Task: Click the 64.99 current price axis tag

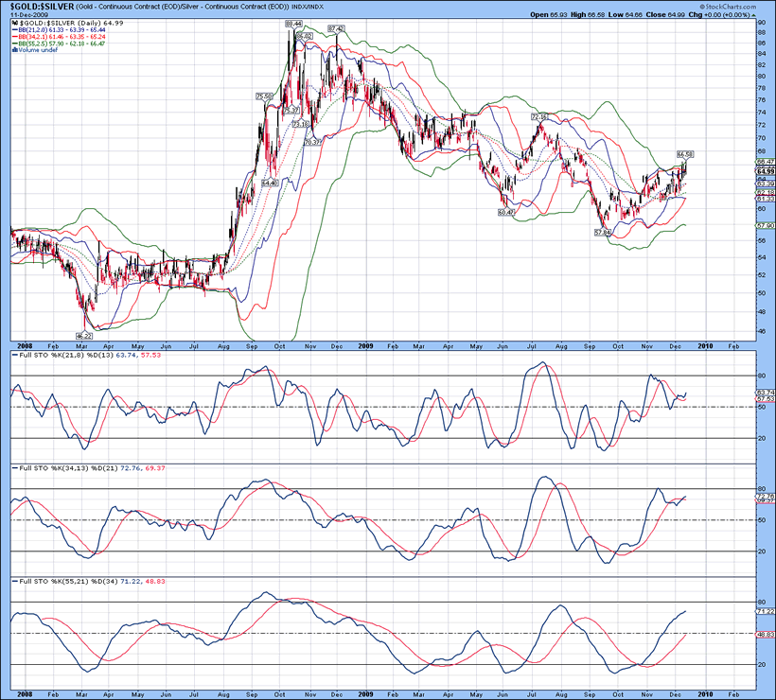Action: (x=766, y=171)
